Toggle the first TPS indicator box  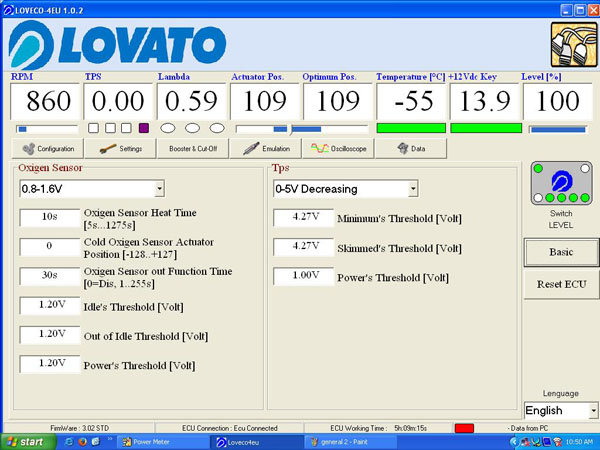(93, 128)
